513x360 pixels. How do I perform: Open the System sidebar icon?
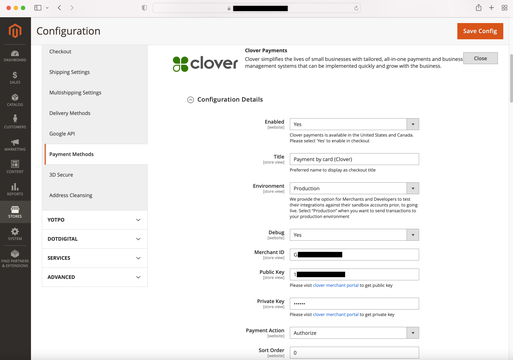click(15, 234)
